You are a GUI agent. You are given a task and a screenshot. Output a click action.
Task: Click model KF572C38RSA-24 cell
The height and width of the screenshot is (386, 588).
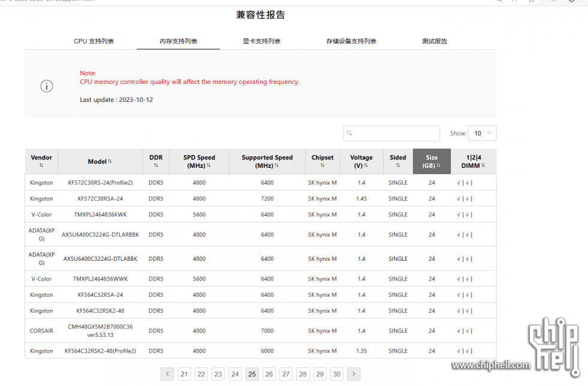coord(101,199)
